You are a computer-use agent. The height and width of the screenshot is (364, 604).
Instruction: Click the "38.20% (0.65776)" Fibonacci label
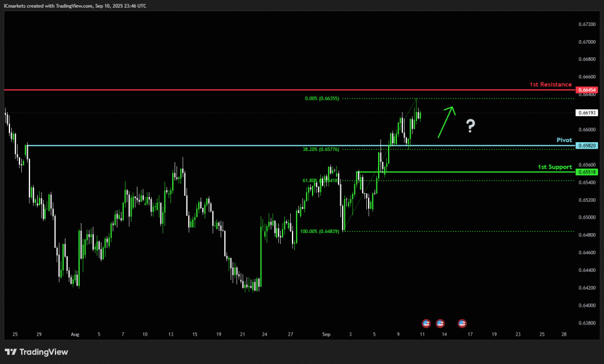(321, 149)
